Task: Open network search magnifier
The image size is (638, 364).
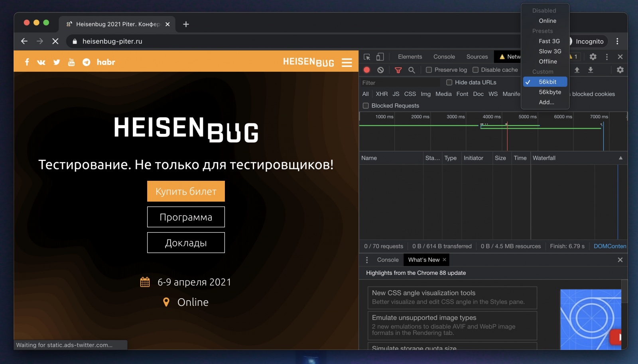Action: point(412,70)
